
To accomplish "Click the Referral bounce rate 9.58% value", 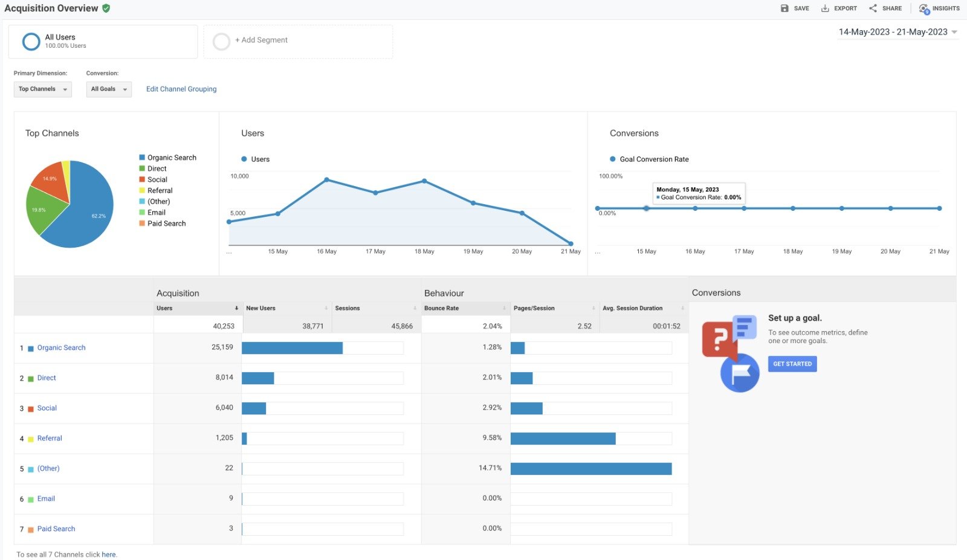I will click(x=492, y=438).
